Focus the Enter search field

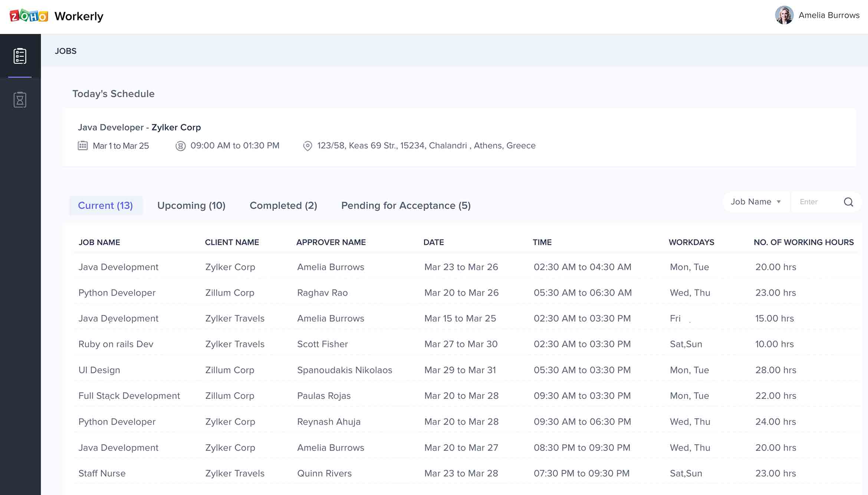point(816,202)
